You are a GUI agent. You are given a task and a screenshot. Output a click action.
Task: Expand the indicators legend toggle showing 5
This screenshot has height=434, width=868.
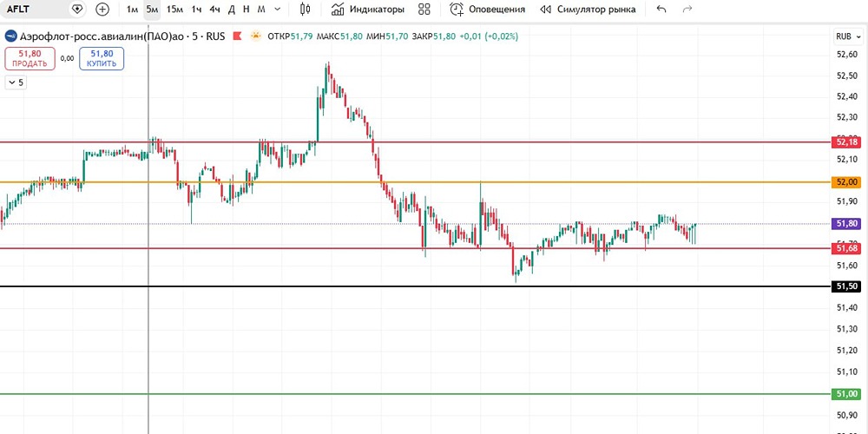pos(16,82)
